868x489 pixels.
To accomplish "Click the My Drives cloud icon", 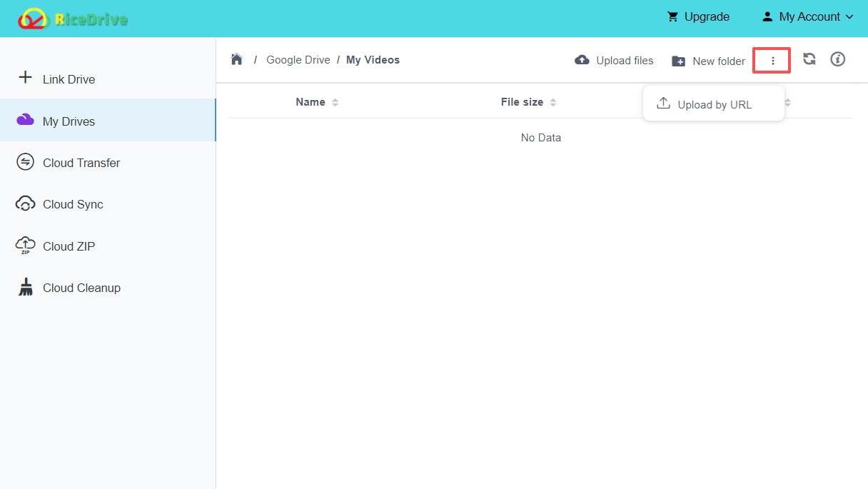I will pyautogui.click(x=25, y=121).
